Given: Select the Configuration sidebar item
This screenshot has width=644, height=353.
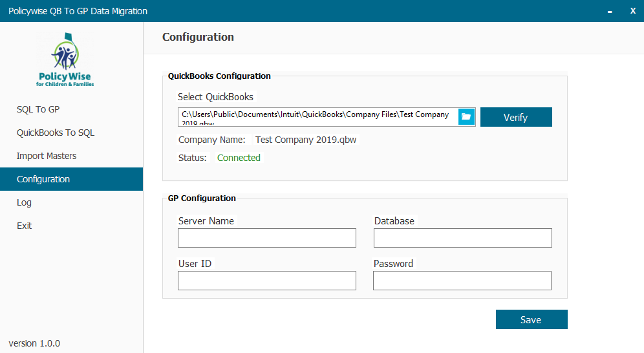Looking at the screenshot, I should [43, 179].
